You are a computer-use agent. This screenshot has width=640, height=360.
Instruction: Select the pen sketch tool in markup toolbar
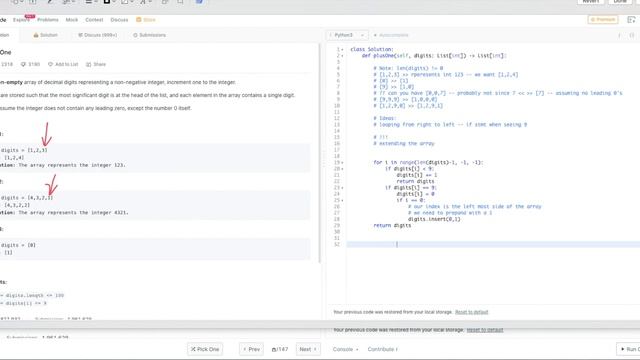tap(49, 2)
